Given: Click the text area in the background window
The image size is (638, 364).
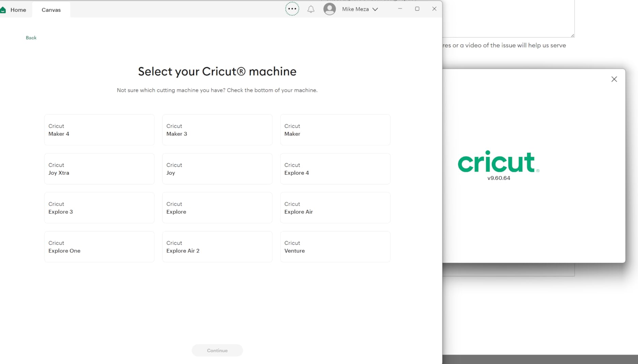Looking at the screenshot, I should point(508,18).
